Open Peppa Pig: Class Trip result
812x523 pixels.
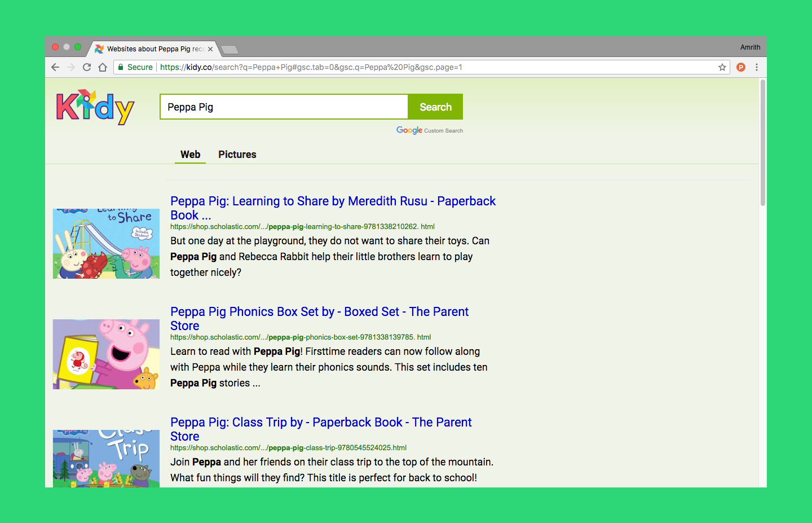tap(321, 429)
